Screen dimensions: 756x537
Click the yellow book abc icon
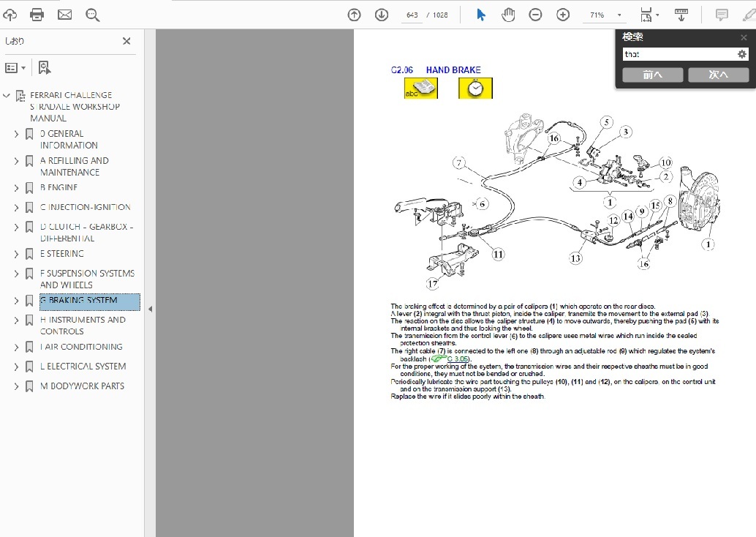click(x=421, y=89)
